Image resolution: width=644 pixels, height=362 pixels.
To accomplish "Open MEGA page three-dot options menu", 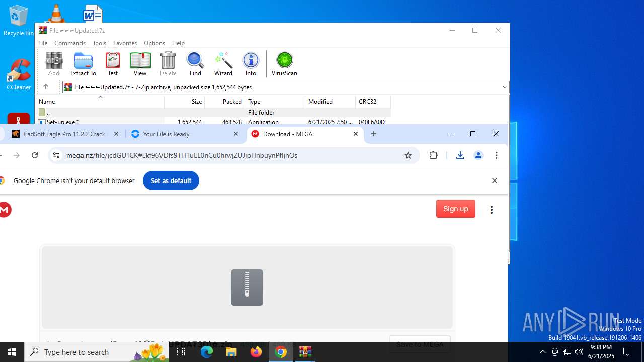I will click(x=492, y=209).
